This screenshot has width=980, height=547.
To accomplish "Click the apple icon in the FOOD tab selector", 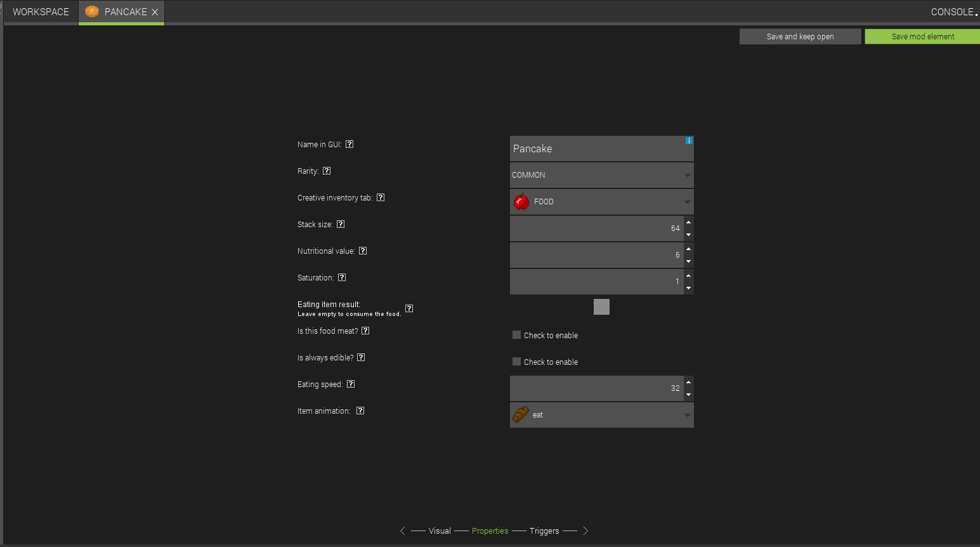I will point(521,201).
